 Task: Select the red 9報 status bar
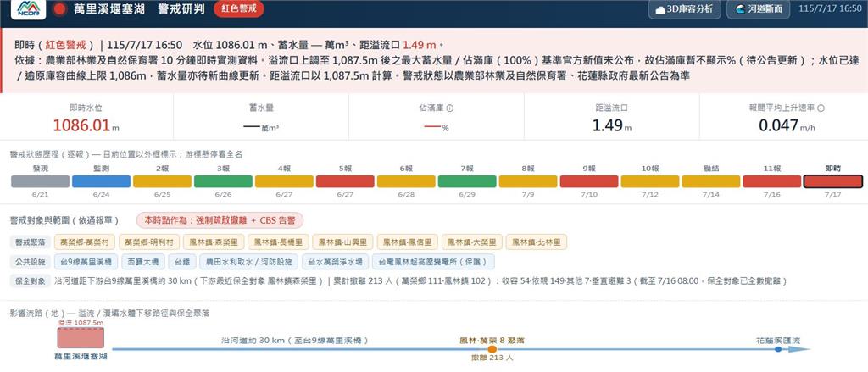(x=589, y=181)
